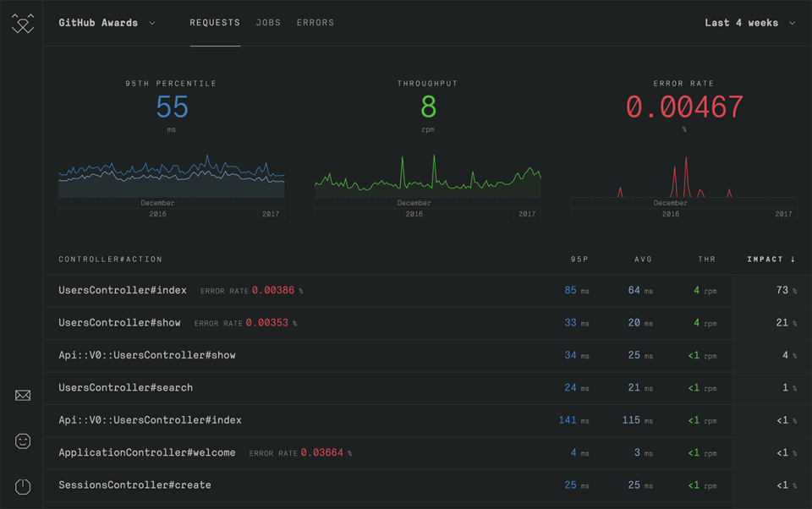Image resolution: width=812 pixels, height=509 pixels.
Task: Click the app logo in the sidebar
Action: (x=23, y=24)
